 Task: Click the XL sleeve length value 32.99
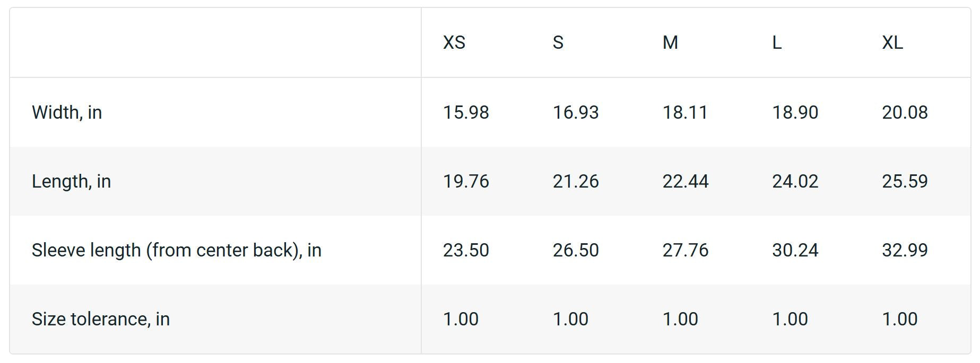[x=905, y=250]
